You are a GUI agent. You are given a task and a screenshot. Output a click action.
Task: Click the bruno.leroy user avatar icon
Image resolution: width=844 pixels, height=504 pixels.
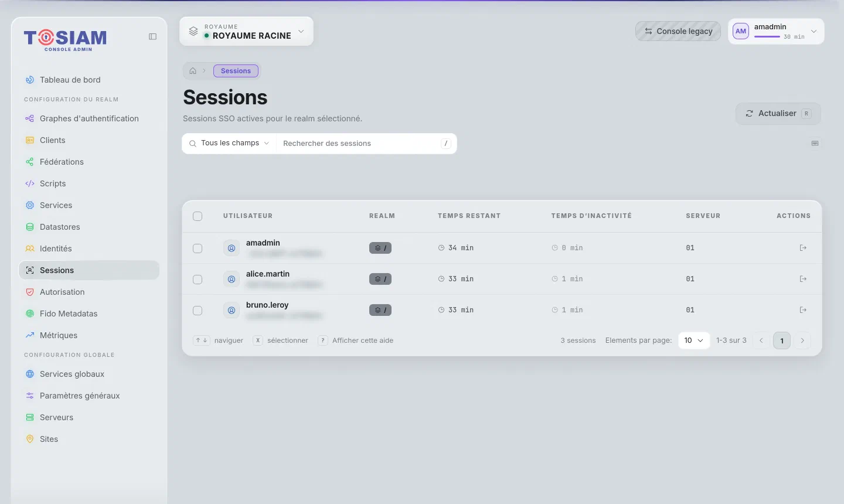click(x=232, y=311)
